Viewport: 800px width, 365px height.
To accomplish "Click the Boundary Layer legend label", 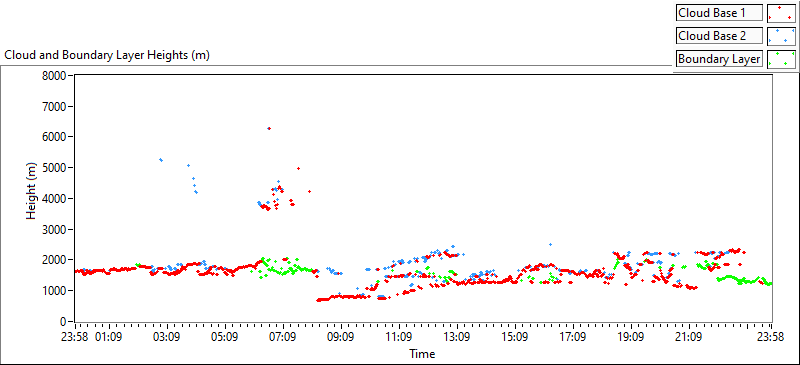I will tap(720, 59).
